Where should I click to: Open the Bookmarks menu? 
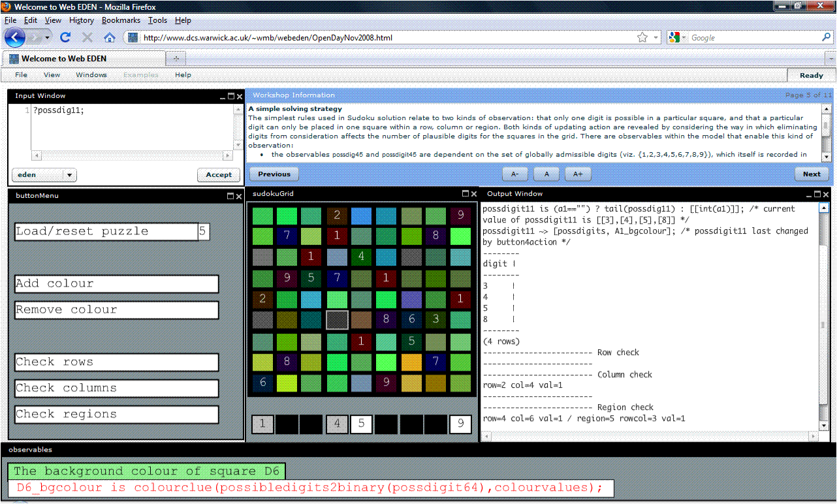pyautogui.click(x=121, y=20)
